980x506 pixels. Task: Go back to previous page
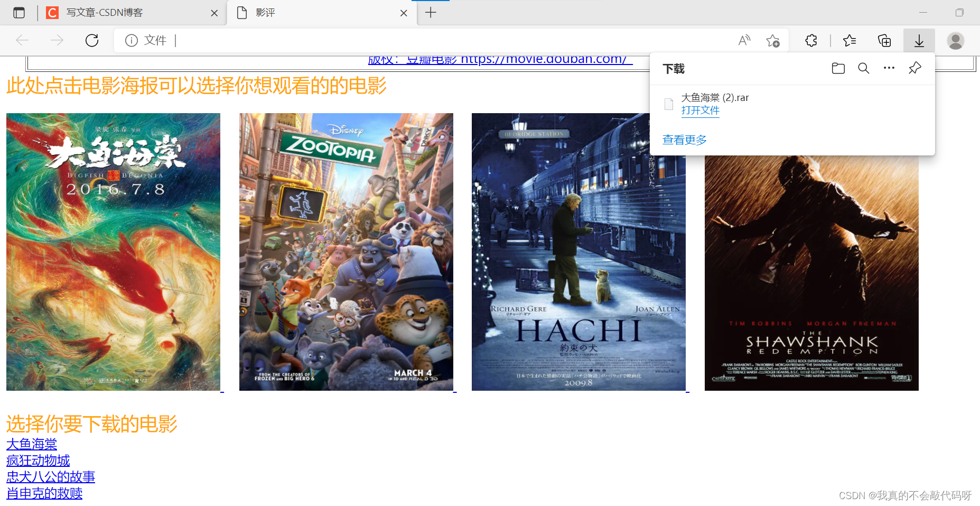(22, 40)
